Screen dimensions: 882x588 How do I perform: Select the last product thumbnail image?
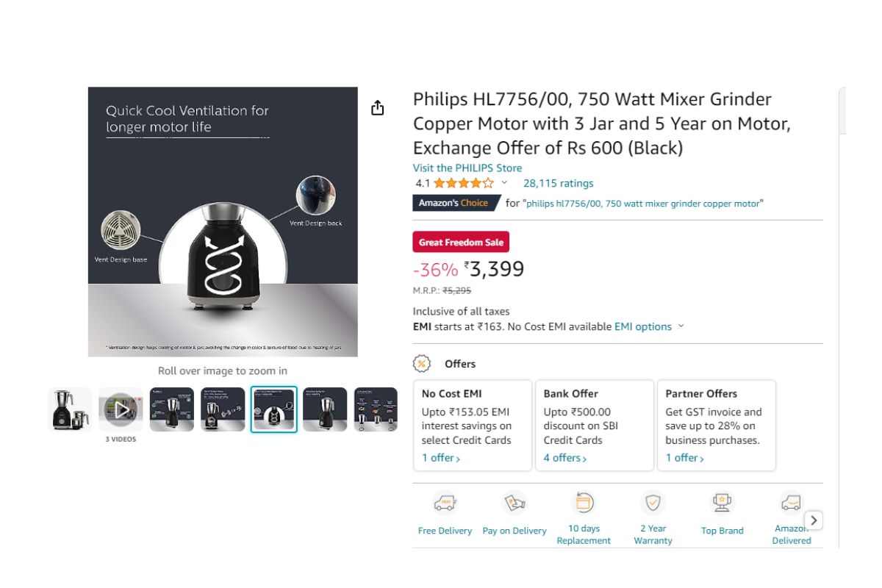(376, 409)
